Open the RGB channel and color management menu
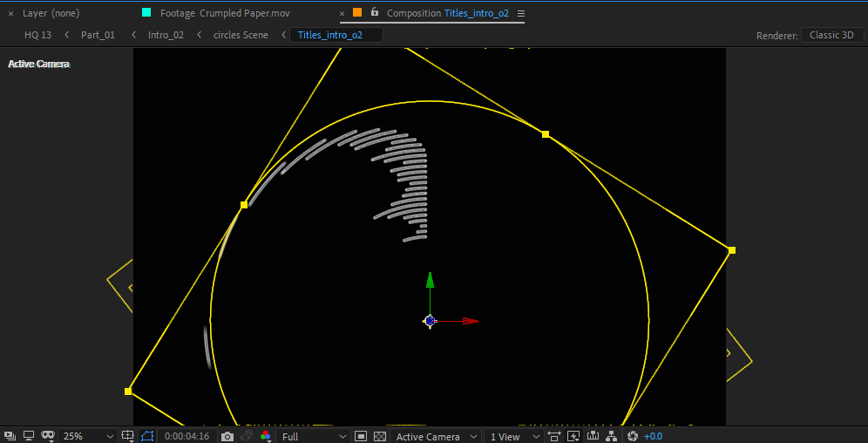Screen dimensions: 868x443 tap(267, 436)
